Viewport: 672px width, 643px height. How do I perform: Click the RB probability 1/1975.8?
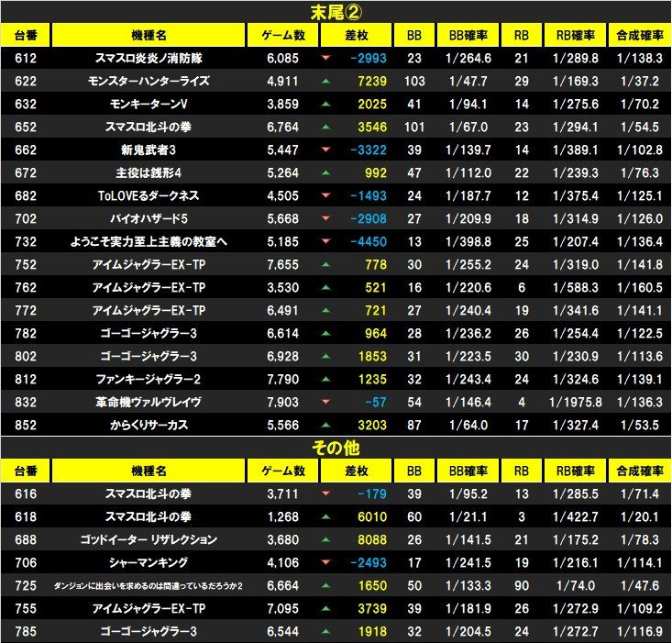(x=575, y=402)
